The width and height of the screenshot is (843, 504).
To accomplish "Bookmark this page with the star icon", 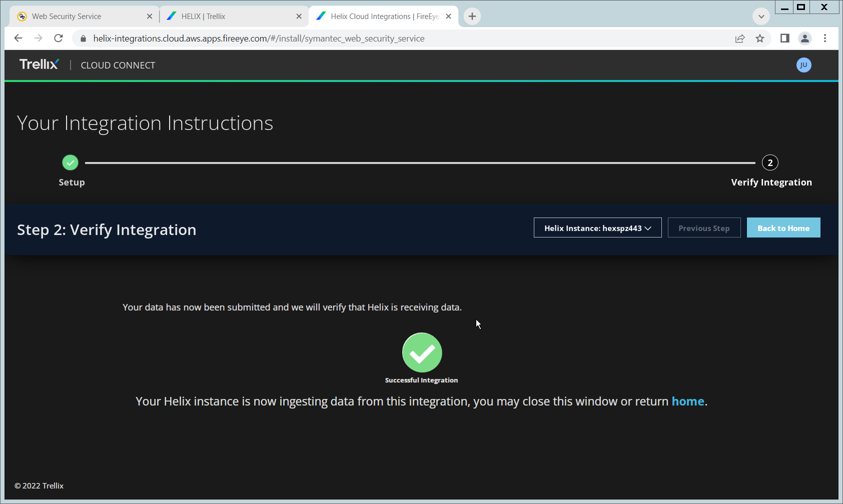I will pos(760,38).
